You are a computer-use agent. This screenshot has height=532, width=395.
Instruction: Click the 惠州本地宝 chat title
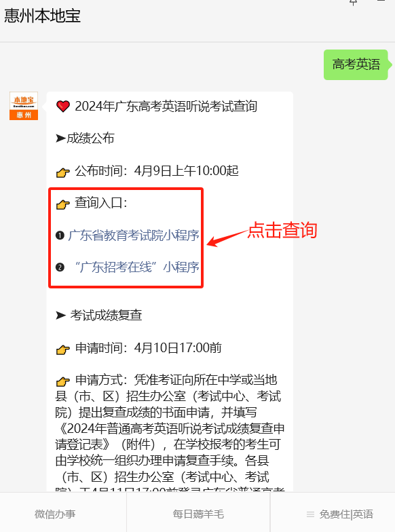42,16
